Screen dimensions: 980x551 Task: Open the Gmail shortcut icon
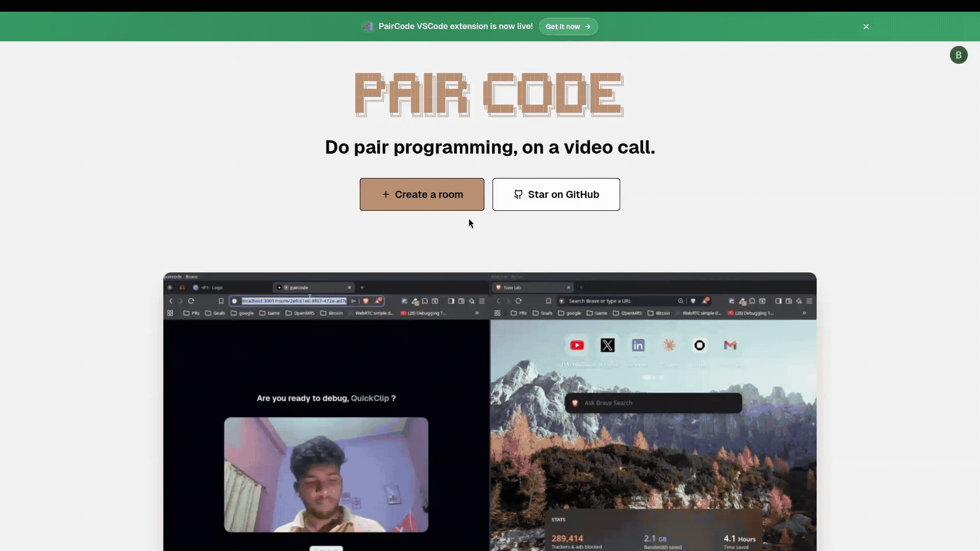point(730,345)
